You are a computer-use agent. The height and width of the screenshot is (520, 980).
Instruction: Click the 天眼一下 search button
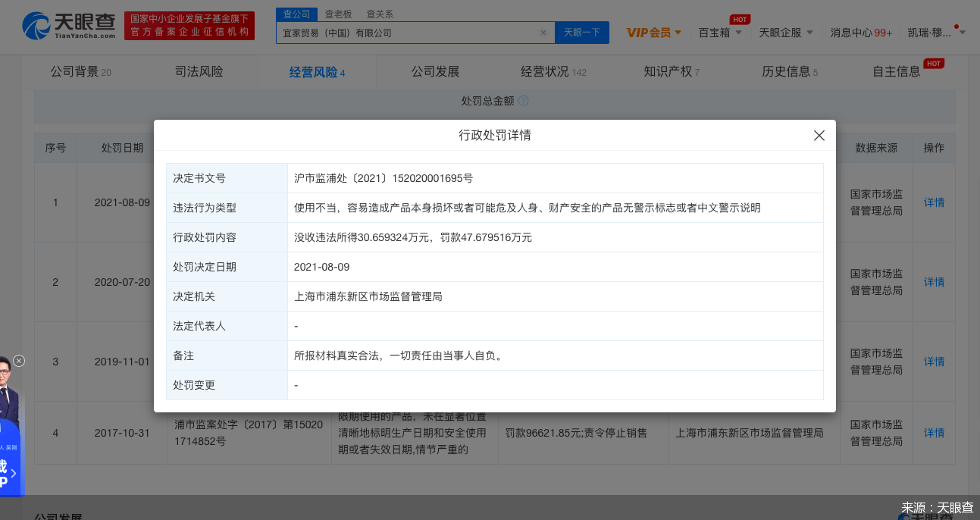[x=581, y=33]
